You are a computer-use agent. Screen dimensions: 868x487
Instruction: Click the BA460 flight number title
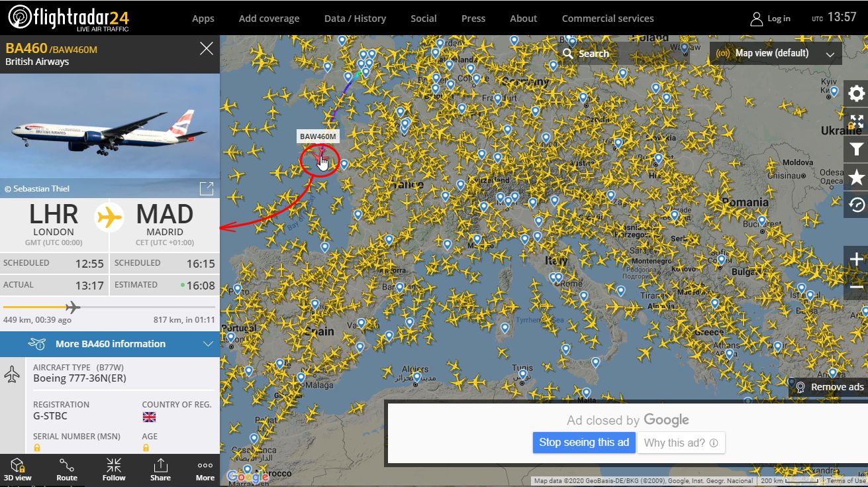[x=25, y=48]
